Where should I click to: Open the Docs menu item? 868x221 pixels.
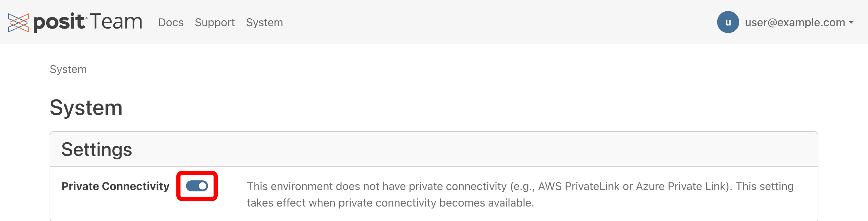point(171,22)
